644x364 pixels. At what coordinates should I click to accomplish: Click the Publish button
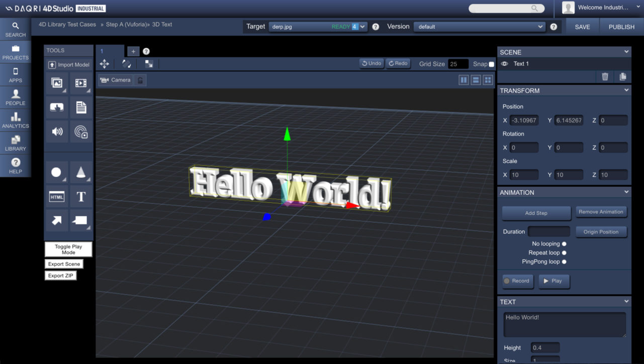point(621,27)
